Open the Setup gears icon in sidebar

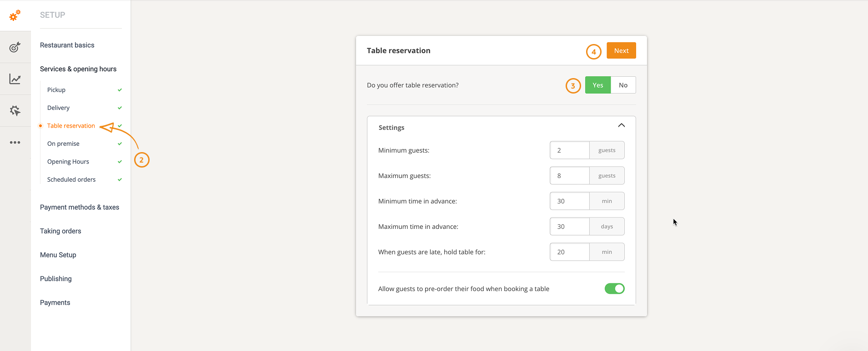(x=15, y=15)
